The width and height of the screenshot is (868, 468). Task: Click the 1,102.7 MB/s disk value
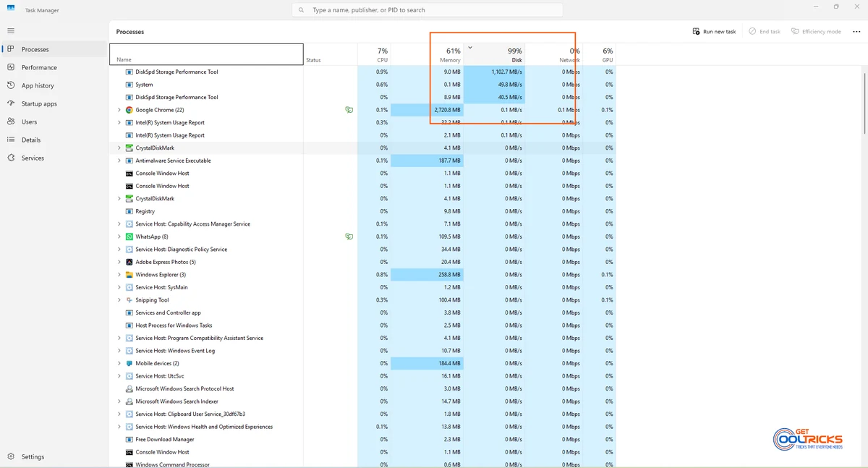coord(507,72)
